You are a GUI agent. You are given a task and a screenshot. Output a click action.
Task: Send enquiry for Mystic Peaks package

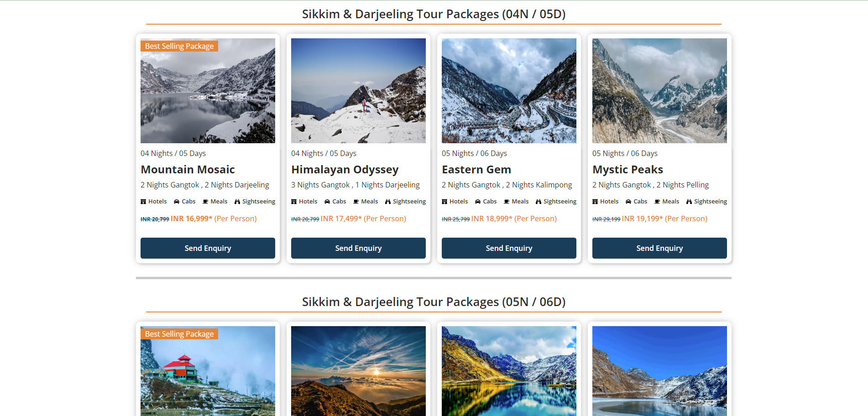click(x=659, y=248)
